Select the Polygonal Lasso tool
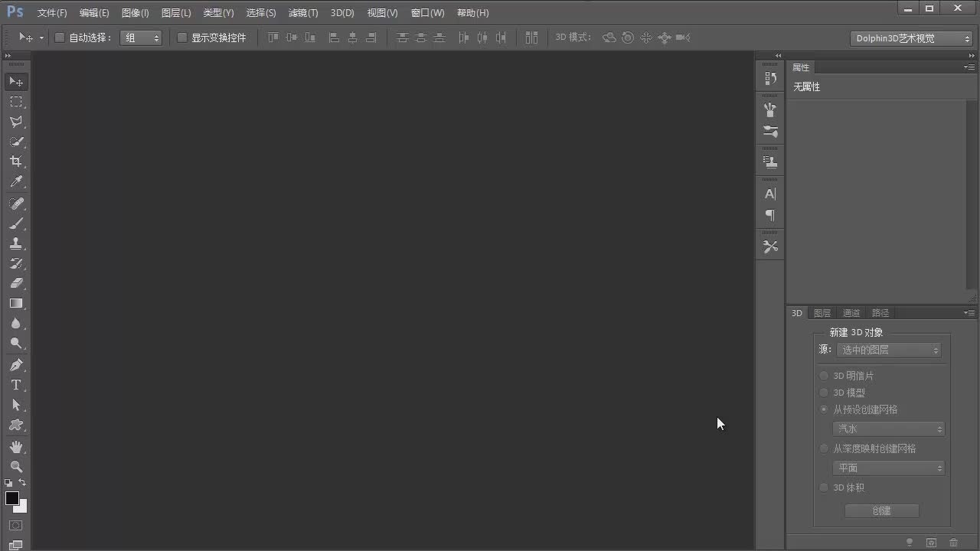The width and height of the screenshot is (980, 551). [16, 122]
